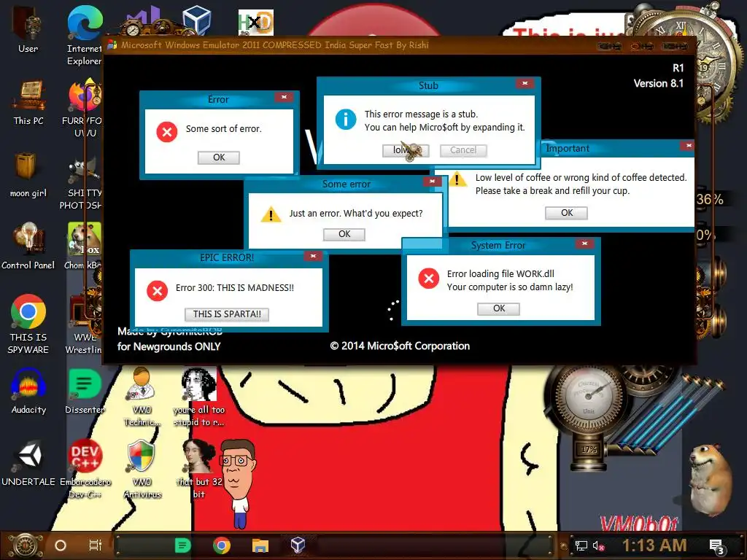Open the Chrome taskbar icon

pos(222,545)
